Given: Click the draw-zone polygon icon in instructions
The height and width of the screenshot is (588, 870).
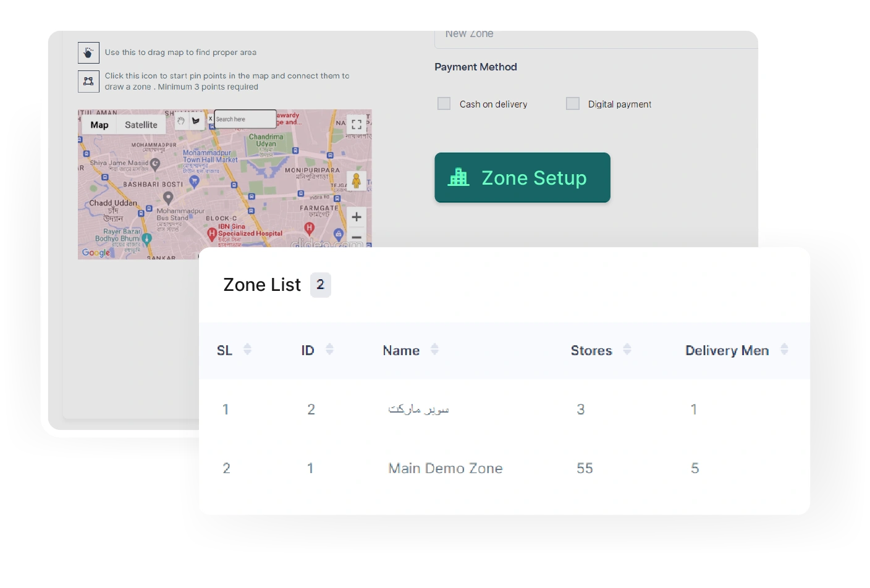Looking at the screenshot, I should pos(88,82).
